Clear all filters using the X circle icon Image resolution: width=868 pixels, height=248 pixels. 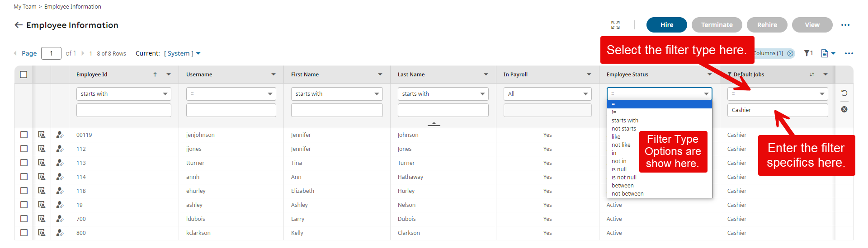[844, 109]
